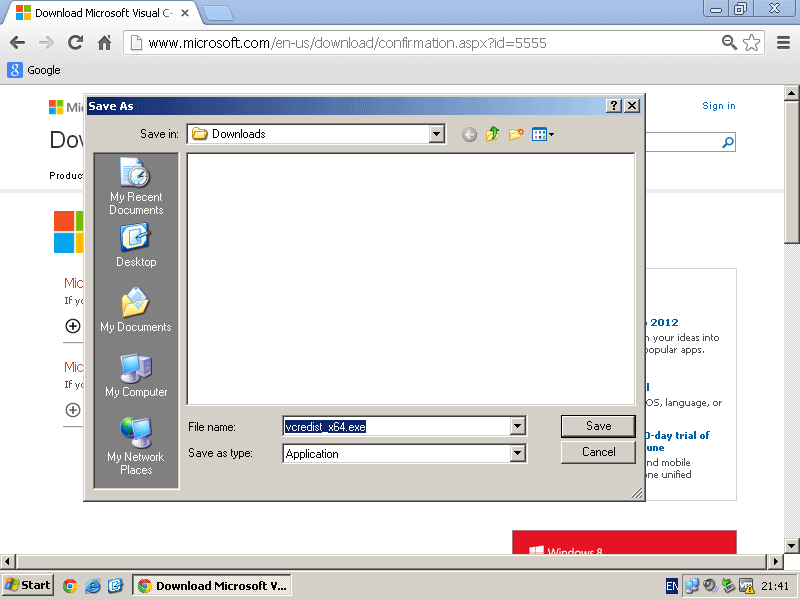The image size is (800, 600).
Task: Select Download Microsoft V... taskbar button
Action: coord(212,585)
